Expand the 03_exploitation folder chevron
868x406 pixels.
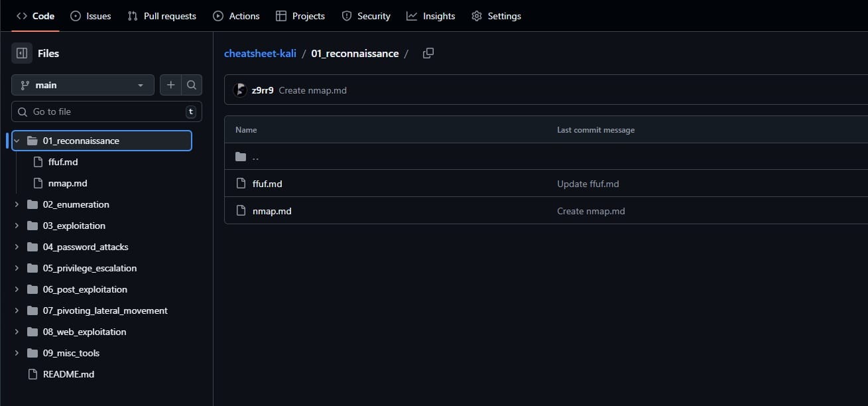click(x=17, y=226)
